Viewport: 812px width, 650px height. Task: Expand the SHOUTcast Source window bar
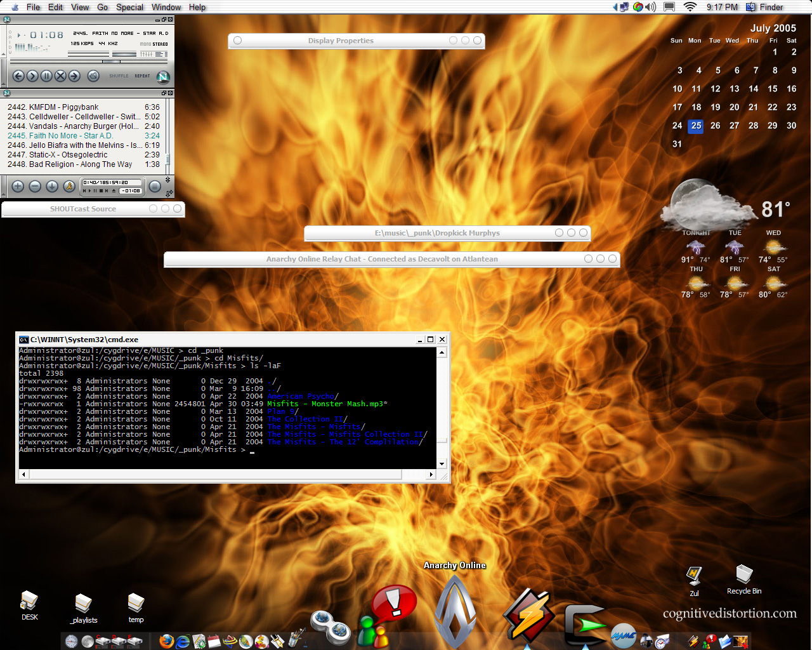[x=83, y=209]
